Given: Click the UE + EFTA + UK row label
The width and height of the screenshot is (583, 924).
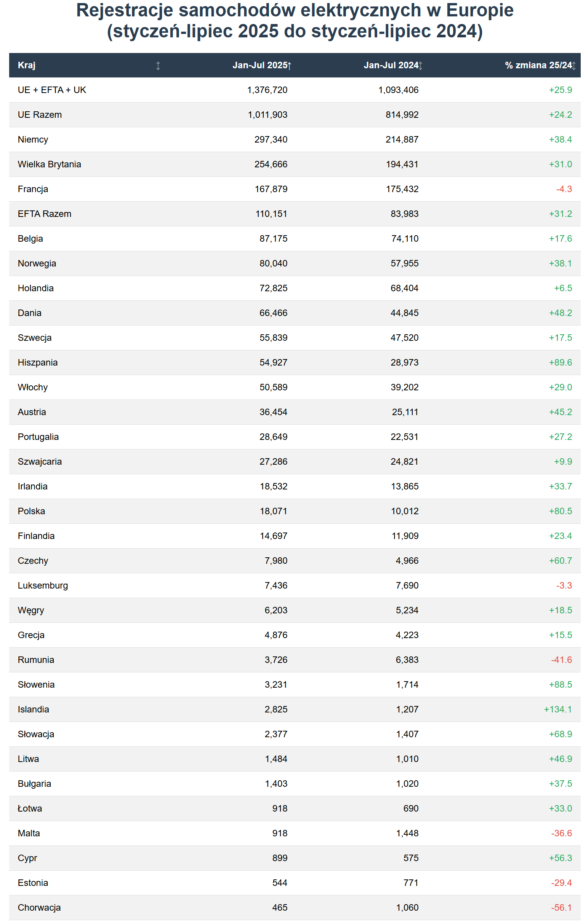Looking at the screenshot, I should pyautogui.click(x=52, y=90).
